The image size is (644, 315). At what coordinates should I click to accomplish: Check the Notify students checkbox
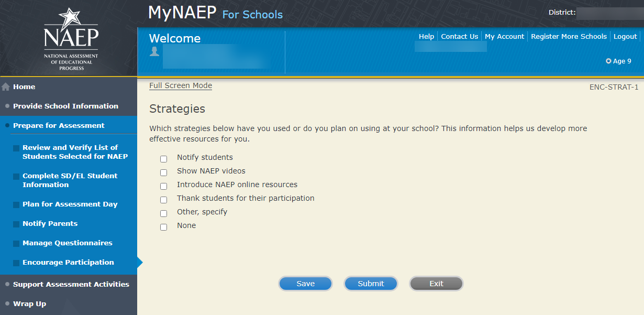(x=164, y=159)
